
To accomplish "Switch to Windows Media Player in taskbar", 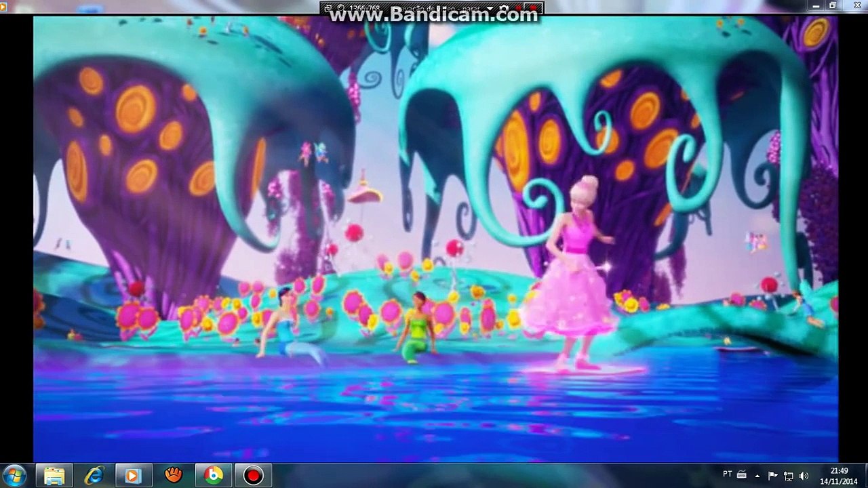I will (133, 476).
